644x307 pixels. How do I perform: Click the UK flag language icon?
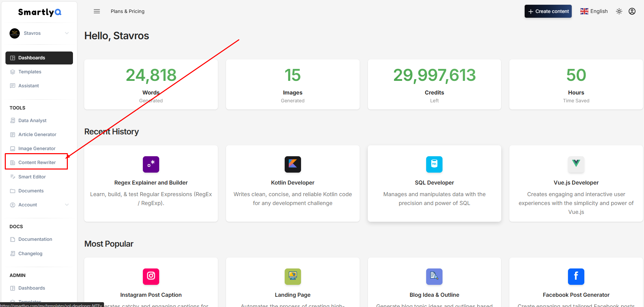point(584,11)
